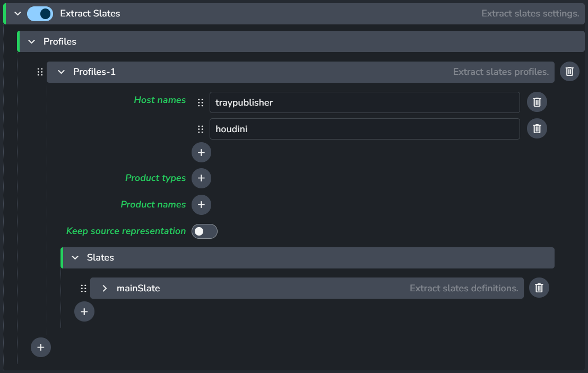588x373 pixels.
Task: Collapse the Slates section
Action: (75, 257)
